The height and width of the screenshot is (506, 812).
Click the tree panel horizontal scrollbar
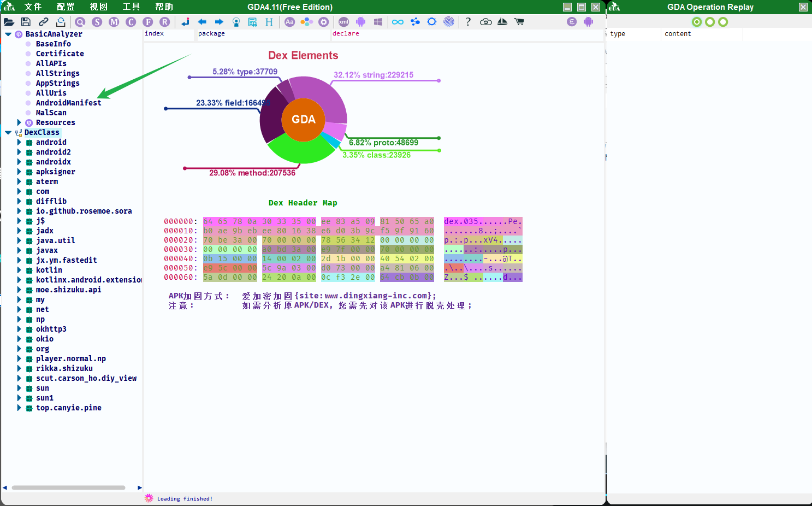coord(69,487)
